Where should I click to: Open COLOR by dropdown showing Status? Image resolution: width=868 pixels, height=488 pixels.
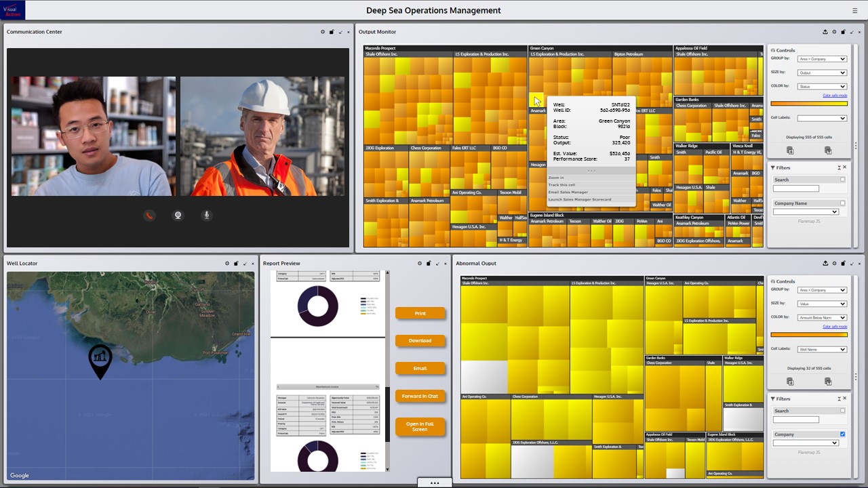coord(823,86)
